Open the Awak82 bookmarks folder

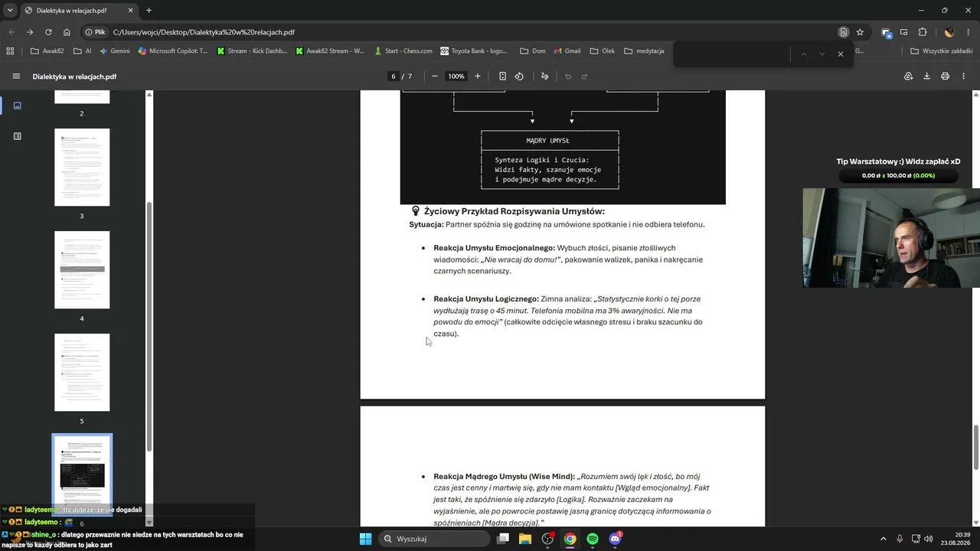click(47, 51)
